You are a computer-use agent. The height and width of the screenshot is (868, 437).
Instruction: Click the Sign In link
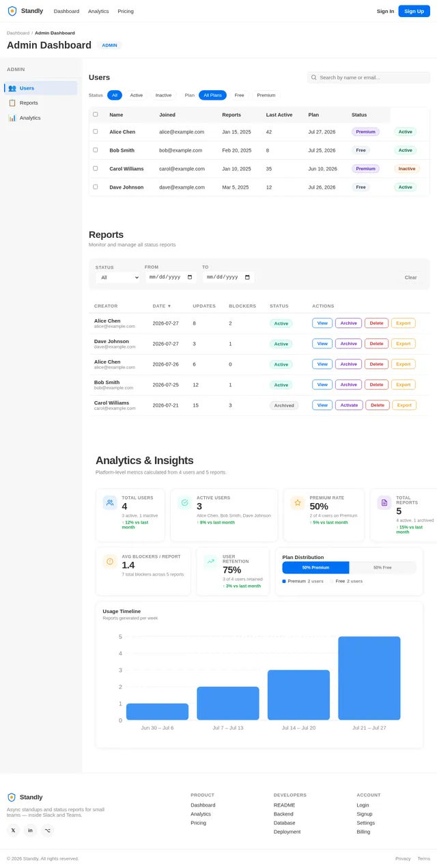(x=385, y=11)
